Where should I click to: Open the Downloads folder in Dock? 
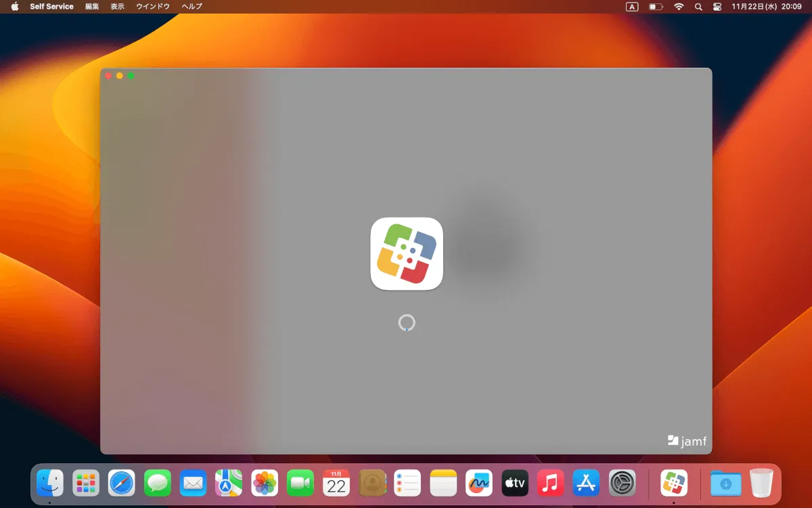725,483
